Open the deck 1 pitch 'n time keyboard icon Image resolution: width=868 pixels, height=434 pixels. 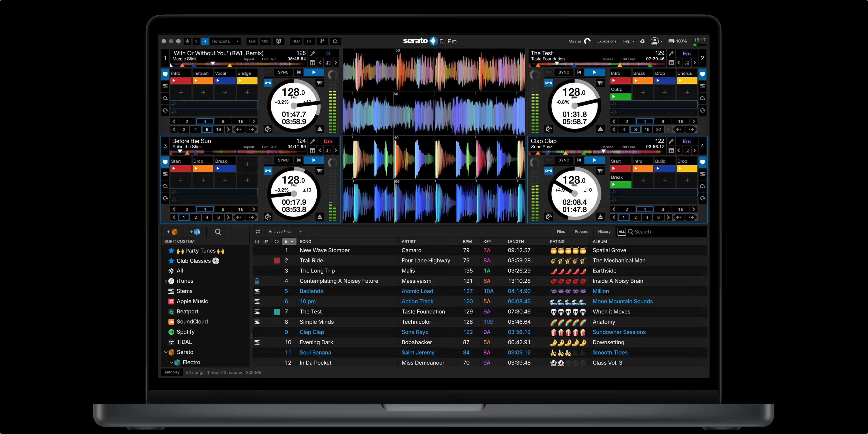(312, 63)
